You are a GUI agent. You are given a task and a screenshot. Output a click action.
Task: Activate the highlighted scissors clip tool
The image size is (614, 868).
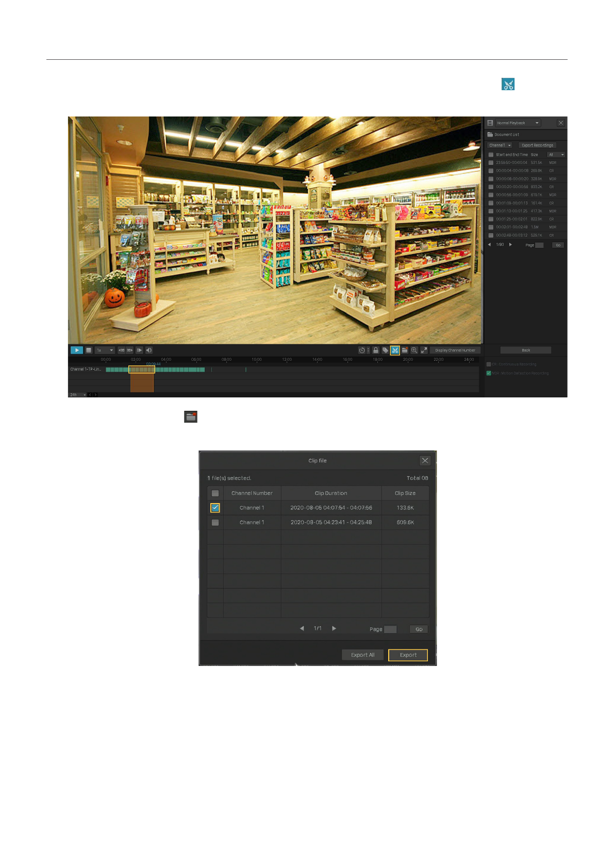(395, 350)
